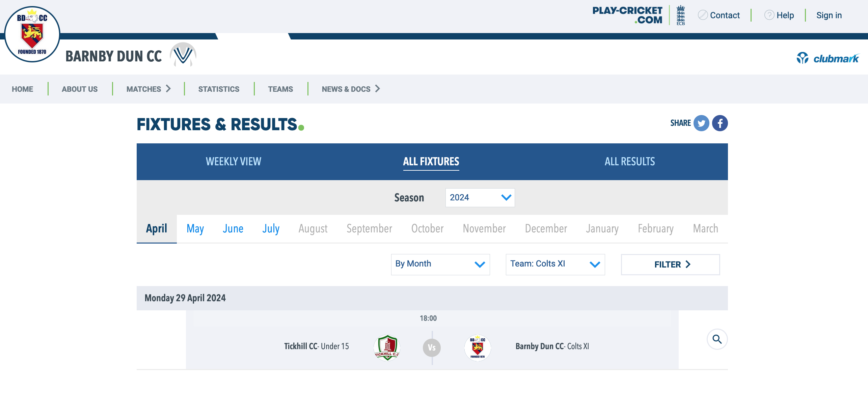868x394 pixels.
Task: Open the Matches menu
Action: click(x=148, y=89)
